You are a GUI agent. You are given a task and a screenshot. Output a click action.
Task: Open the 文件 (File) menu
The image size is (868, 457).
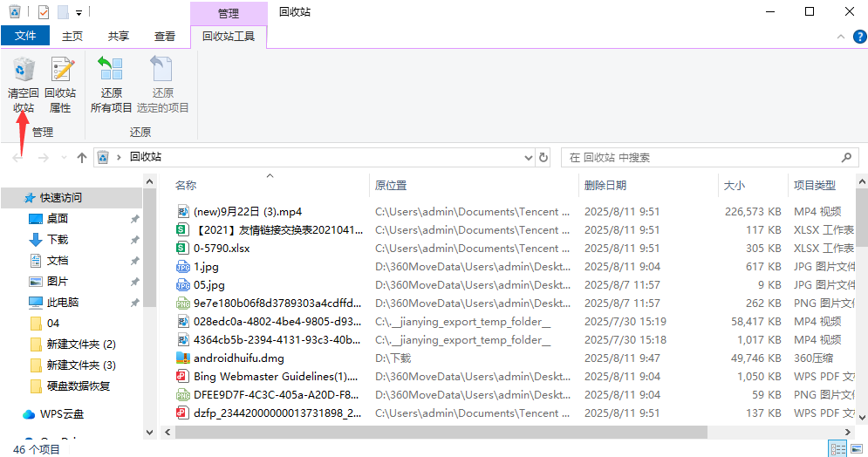[x=25, y=36]
